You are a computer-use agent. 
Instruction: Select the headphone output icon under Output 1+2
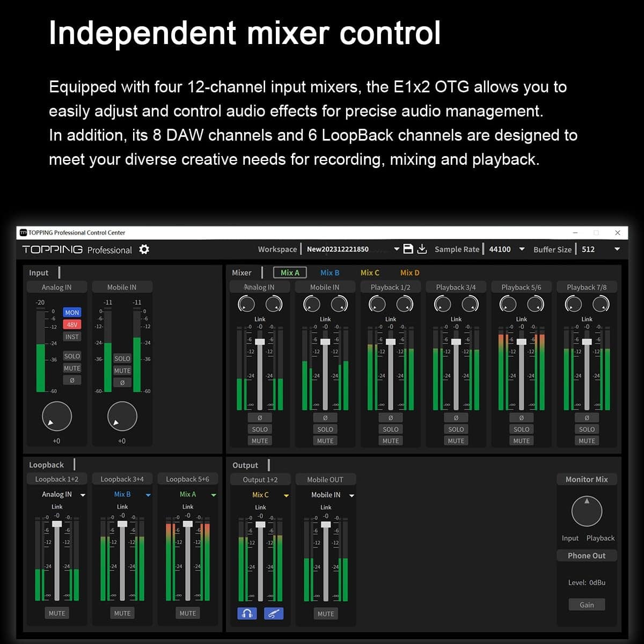[x=247, y=613]
